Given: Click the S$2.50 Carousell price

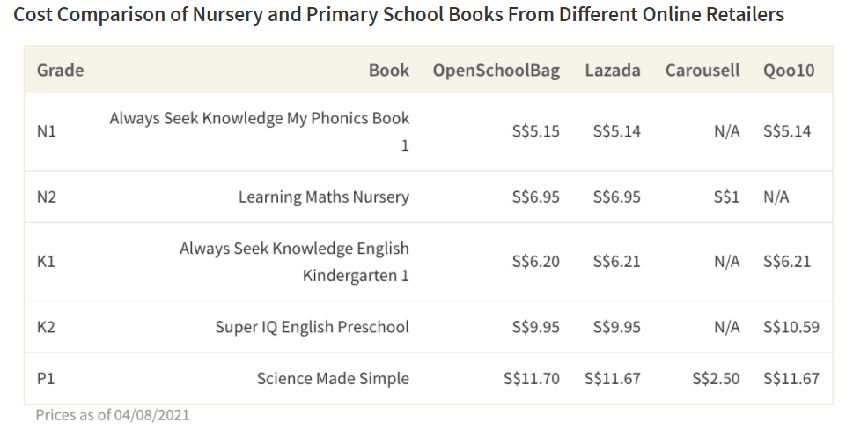Looking at the screenshot, I should [x=716, y=379].
